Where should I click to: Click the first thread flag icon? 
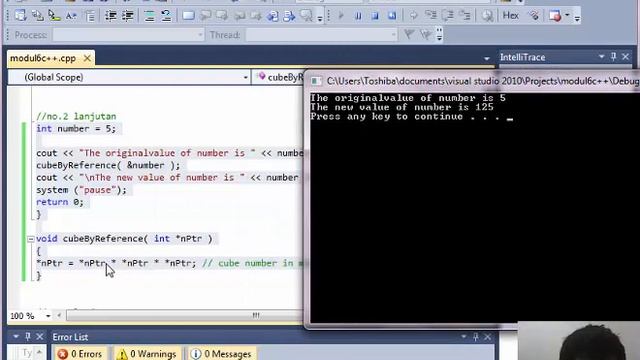click(x=409, y=35)
